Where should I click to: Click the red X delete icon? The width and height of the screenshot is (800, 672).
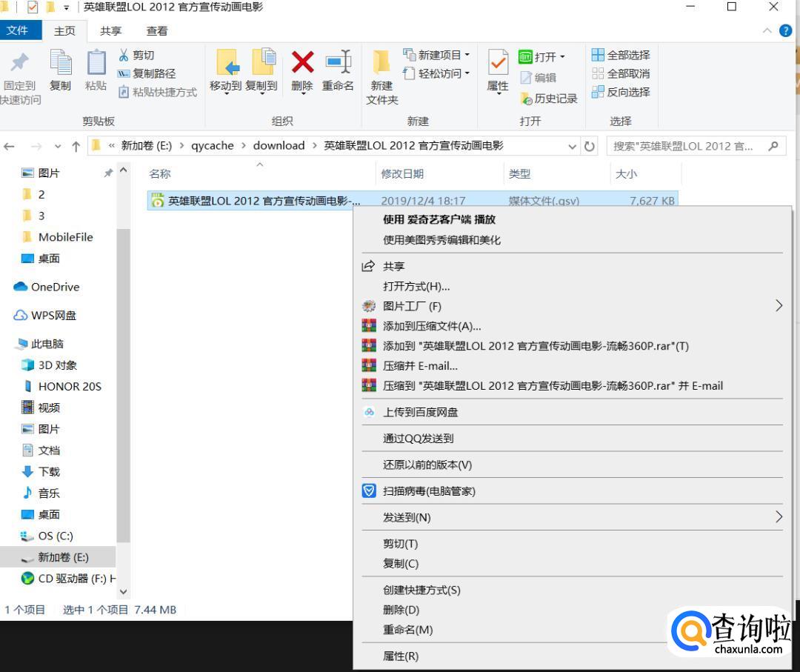click(x=302, y=62)
